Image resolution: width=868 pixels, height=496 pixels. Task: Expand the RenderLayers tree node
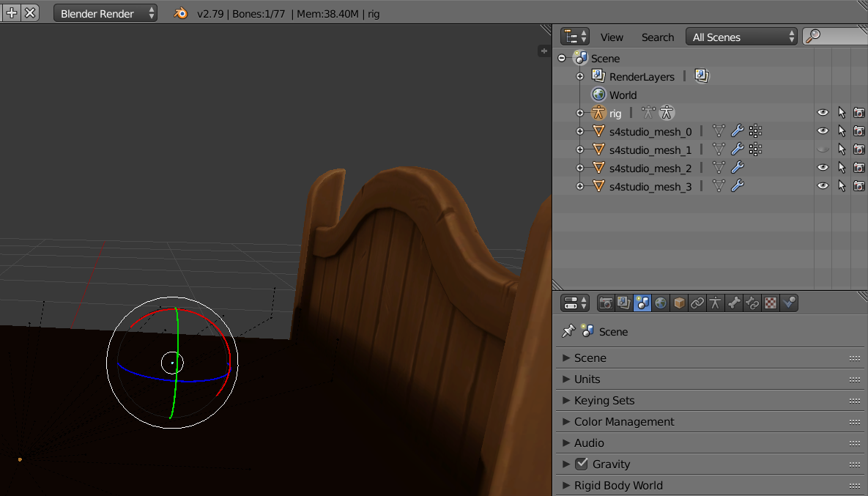click(x=580, y=76)
